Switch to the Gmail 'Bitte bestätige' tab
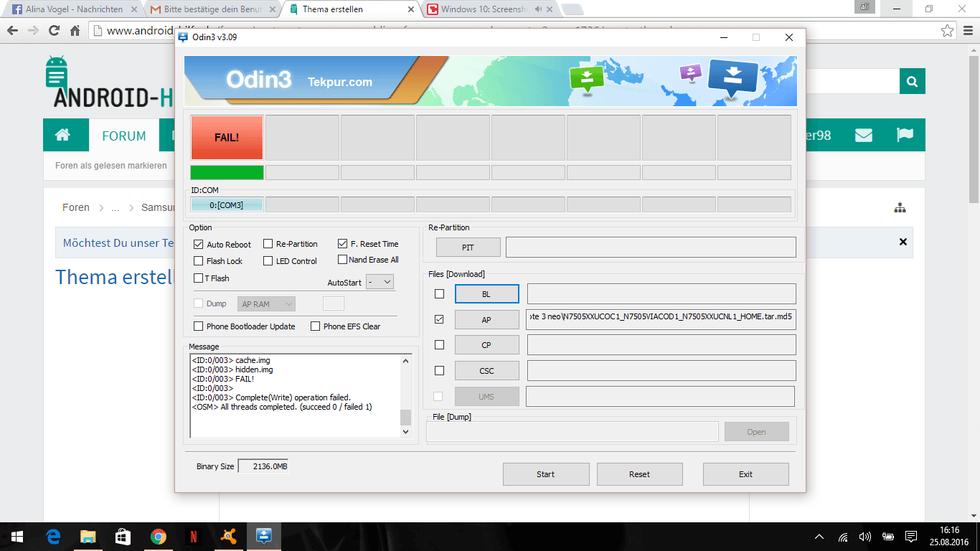The image size is (980, 551). 212,9
